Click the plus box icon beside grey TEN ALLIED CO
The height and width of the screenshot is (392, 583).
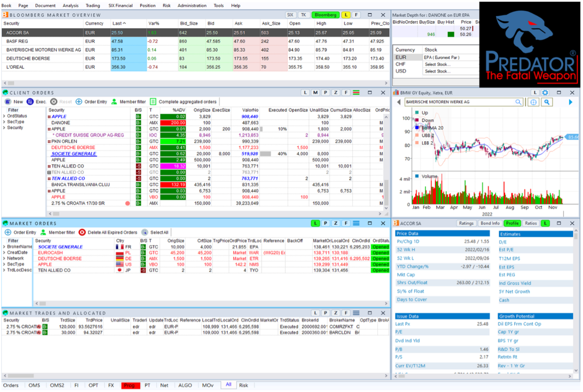click(49, 172)
